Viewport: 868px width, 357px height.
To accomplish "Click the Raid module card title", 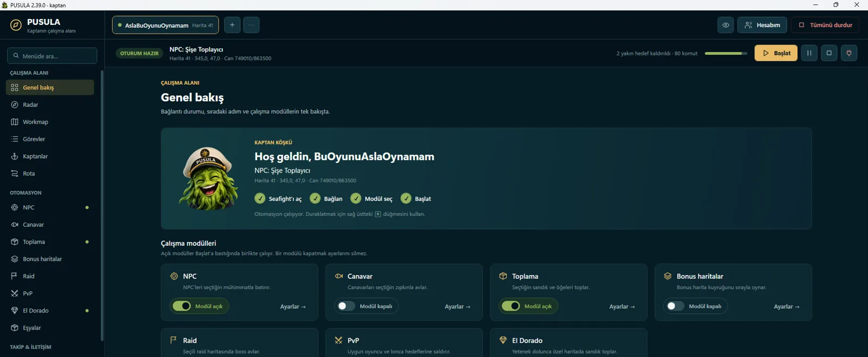I will tap(190, 341).
